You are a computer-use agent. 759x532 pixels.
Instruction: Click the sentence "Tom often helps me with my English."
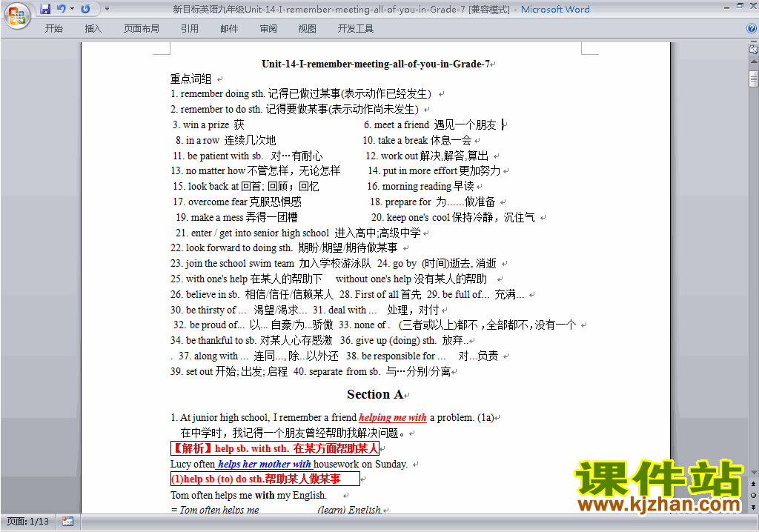[249, 495]
